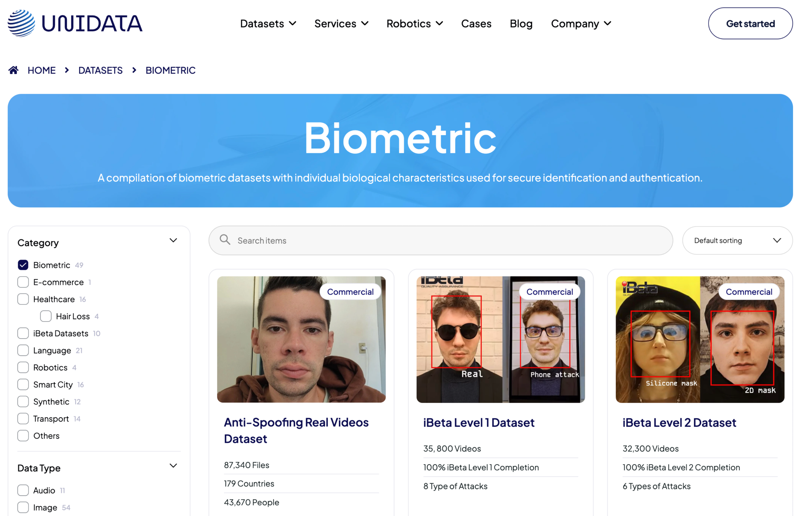Check the Others category checkbox
812x516 pixels.
pos(23,436)
